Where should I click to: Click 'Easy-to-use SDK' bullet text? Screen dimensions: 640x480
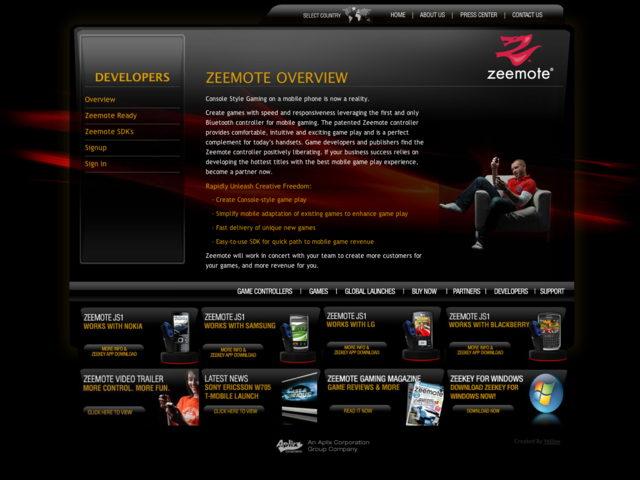point(295,242)
